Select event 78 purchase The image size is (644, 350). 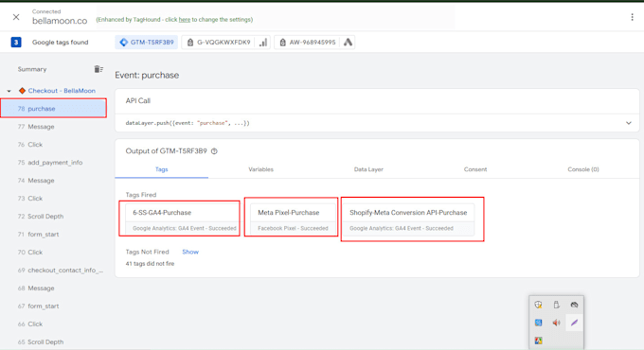[54, 109]
